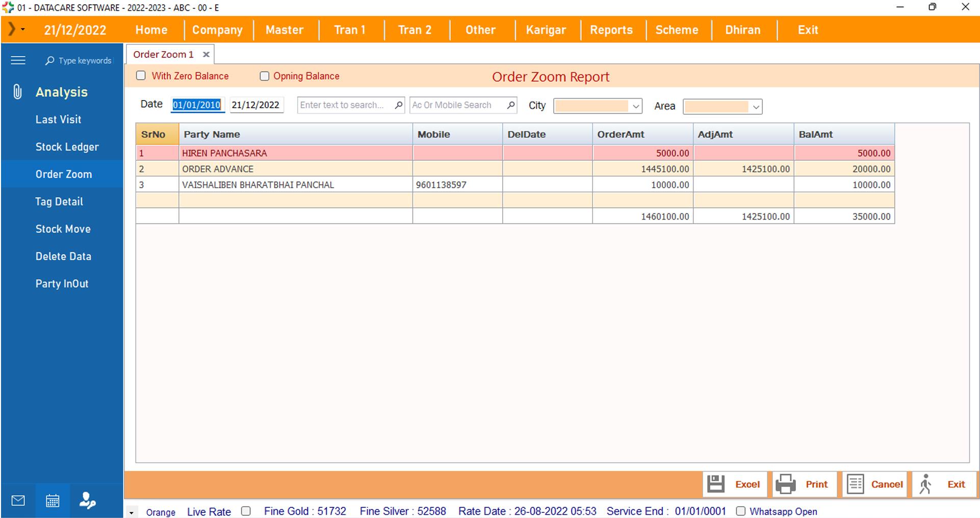Click the Print button label
This screenshot has width=980, height=518.
817,484
